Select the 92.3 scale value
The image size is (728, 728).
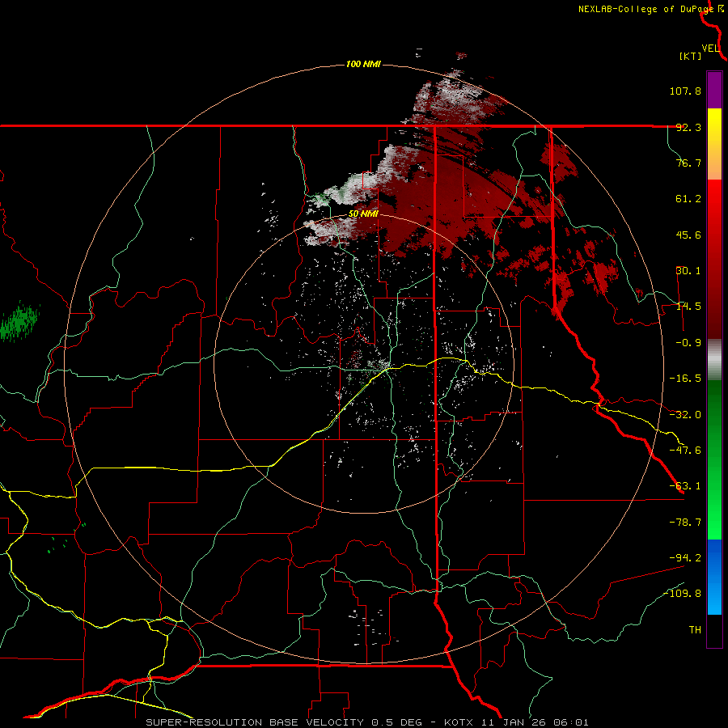[x=688, y=127]
